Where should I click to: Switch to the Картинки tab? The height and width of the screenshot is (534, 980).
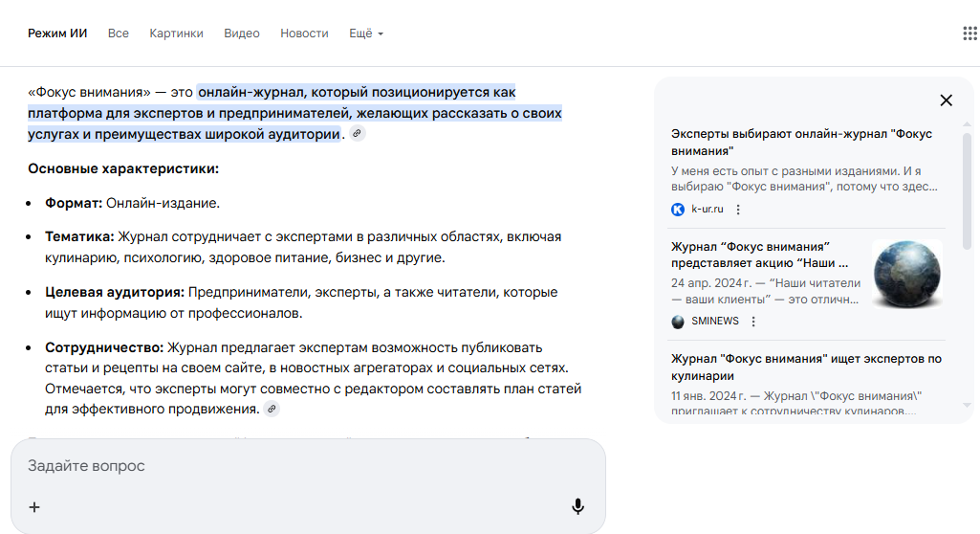176,33
